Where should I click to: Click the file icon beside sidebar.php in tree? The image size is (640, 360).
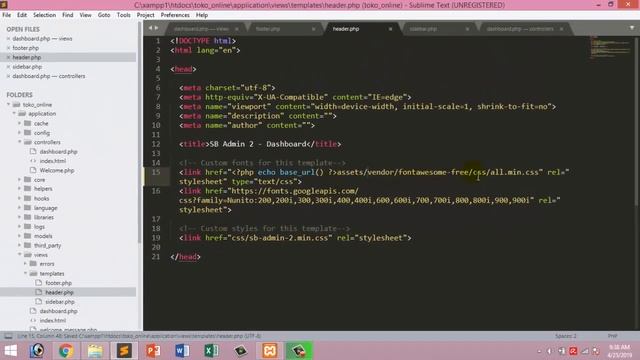pyautogui.click(x=39, y=302)
